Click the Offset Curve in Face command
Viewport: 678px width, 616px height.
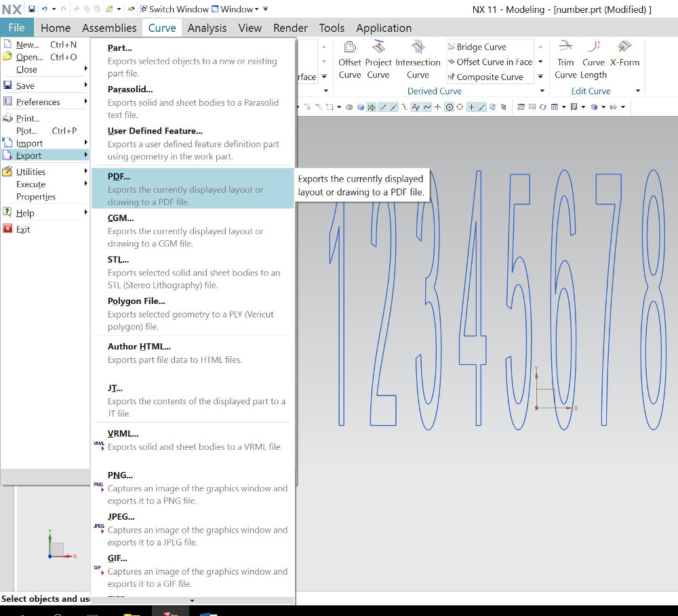point(490,62)
